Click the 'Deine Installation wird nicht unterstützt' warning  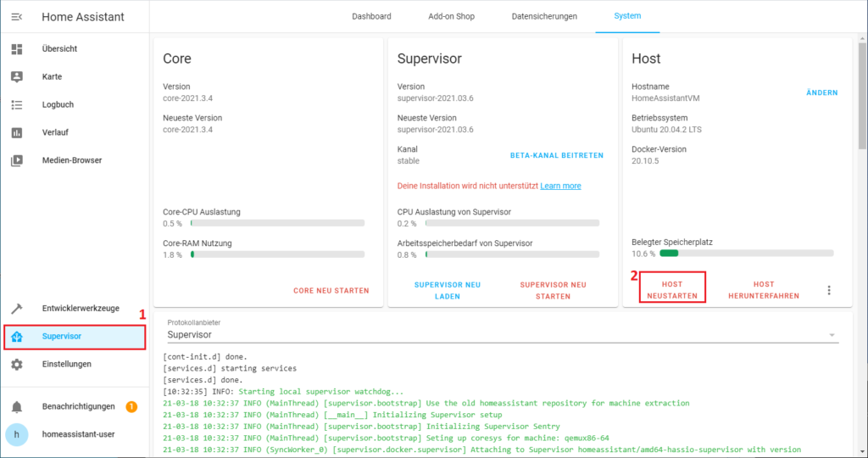click(x=468, y=186)
